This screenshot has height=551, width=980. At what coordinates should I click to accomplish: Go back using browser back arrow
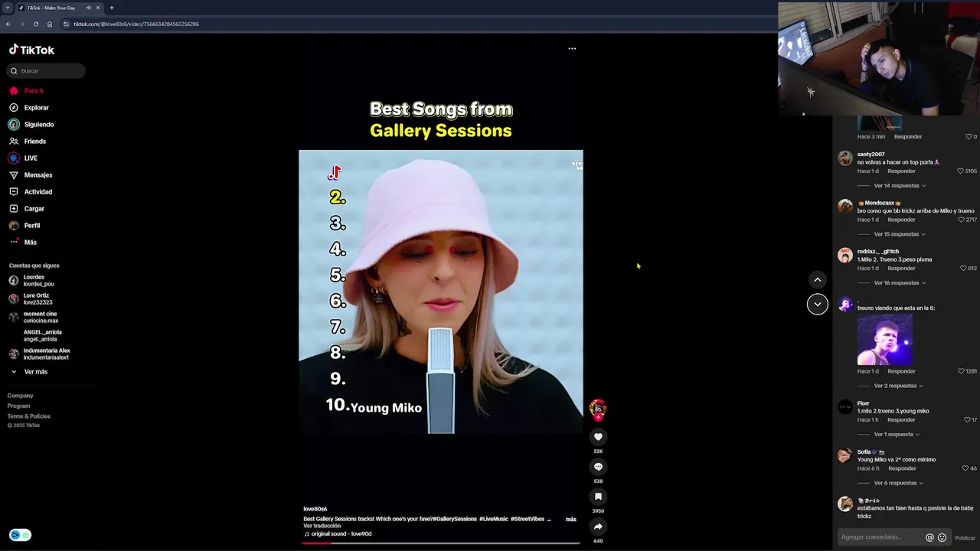pyautogui.click(x=8, y=24)
